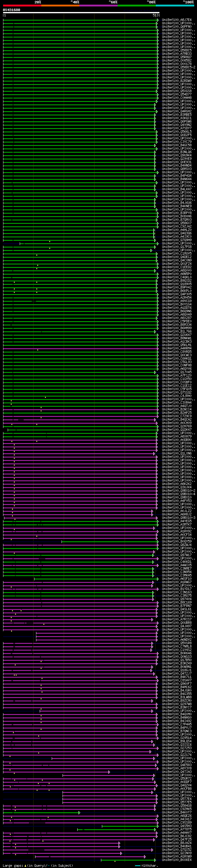Select the UniRef100_B0W9N1 label

176,667
